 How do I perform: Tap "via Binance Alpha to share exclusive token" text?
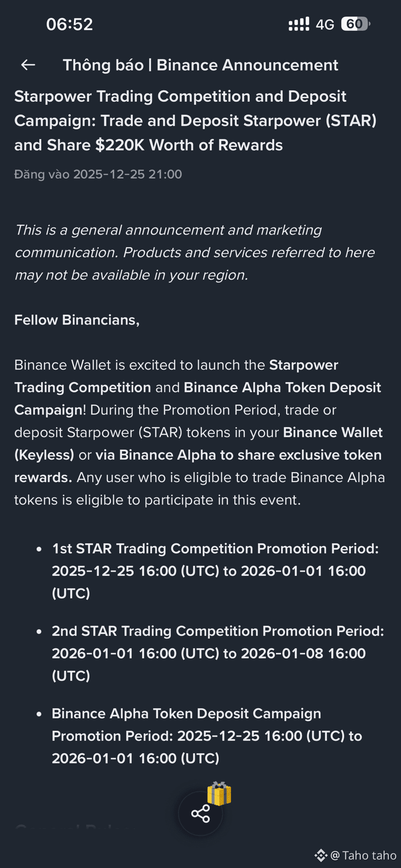pyautogui.click(x=238, y=455)
